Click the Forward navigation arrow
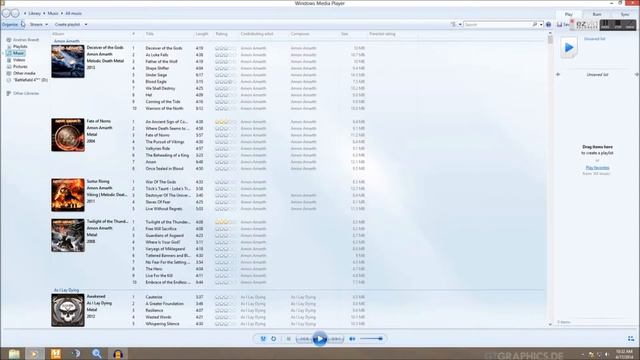The width and height of the screenshot is (640, 360). tap(15, 13)
